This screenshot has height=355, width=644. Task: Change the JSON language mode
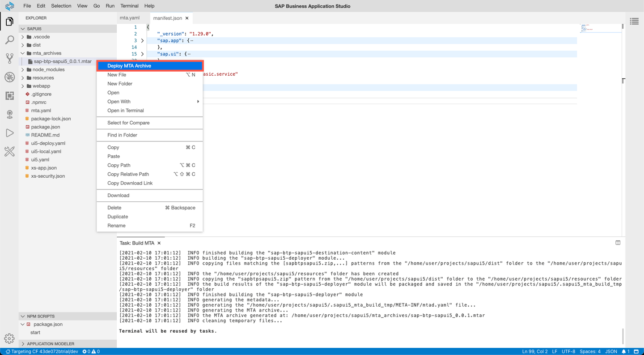pyautogui.click(x=611, y=351)
